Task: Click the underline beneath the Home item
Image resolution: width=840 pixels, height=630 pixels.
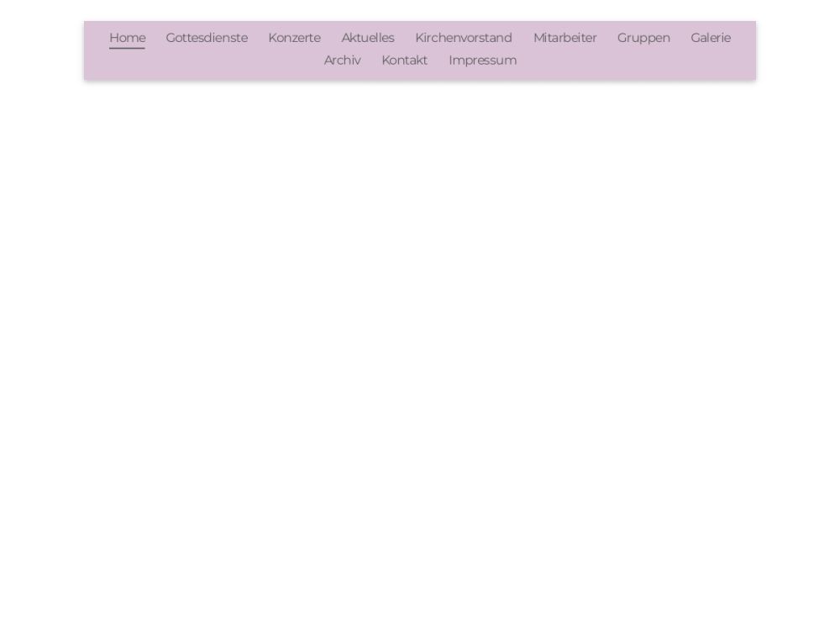Action: [127, 48]
